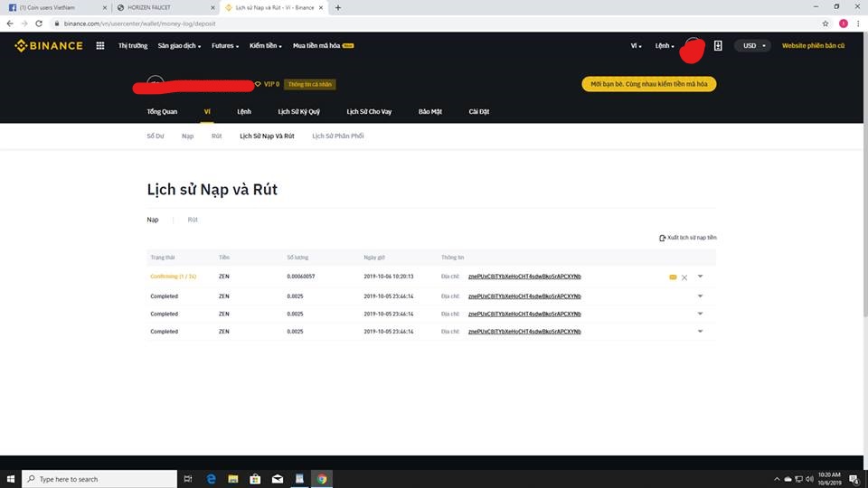The width and height of the screenshot is (868, 488).
Task: Reload the page with refresh icon
Action: [x=39, y=23]
